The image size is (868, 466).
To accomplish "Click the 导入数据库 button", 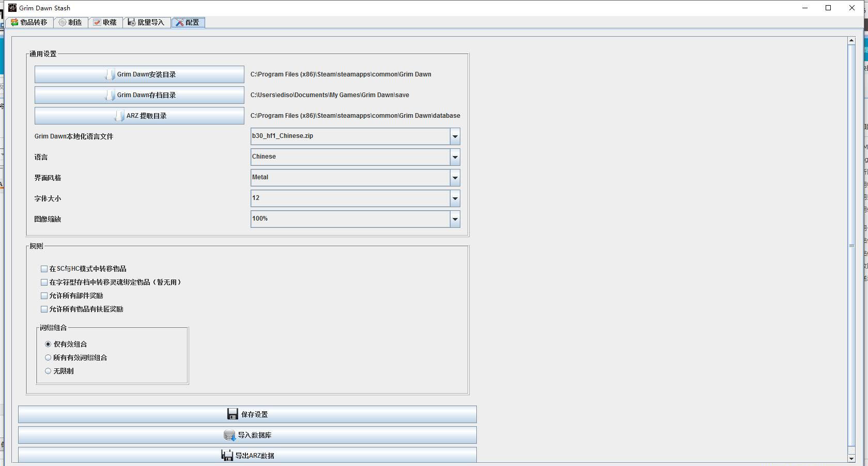I will coord(247,435).
